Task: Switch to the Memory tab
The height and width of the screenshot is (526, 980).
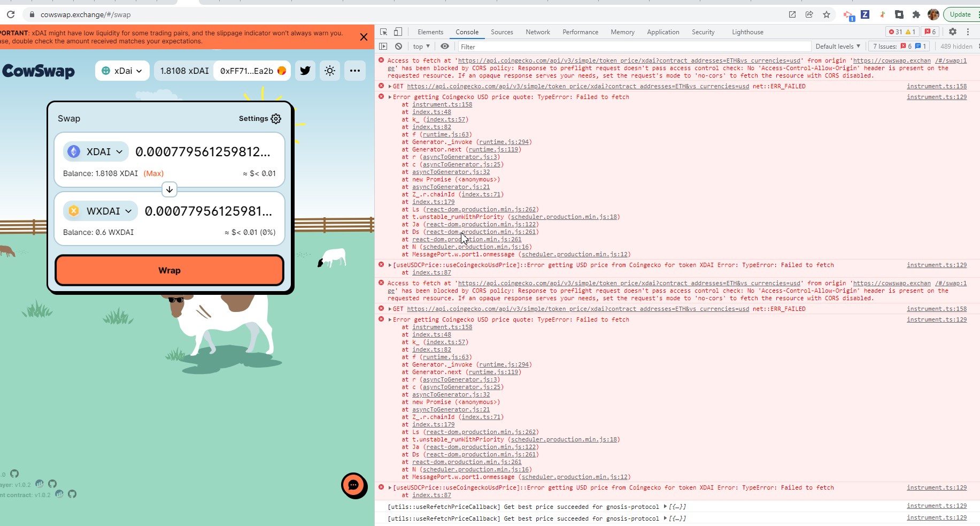Action: tap(622, 32)
